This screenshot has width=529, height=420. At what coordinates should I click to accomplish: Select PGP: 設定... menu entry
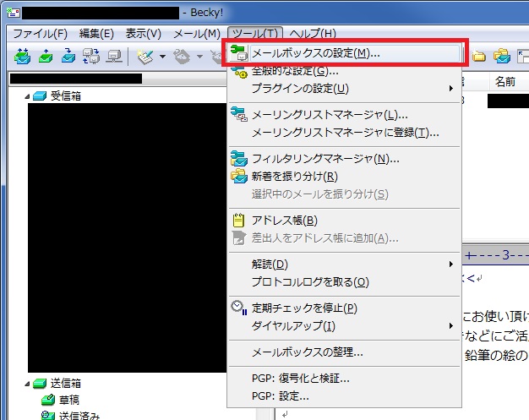tap(344, 396)
